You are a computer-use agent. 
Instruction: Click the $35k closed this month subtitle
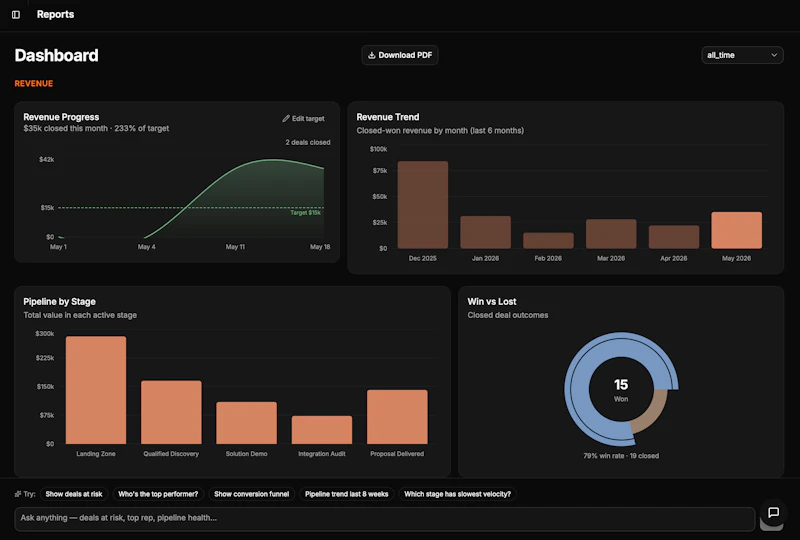tap(96, 129)
